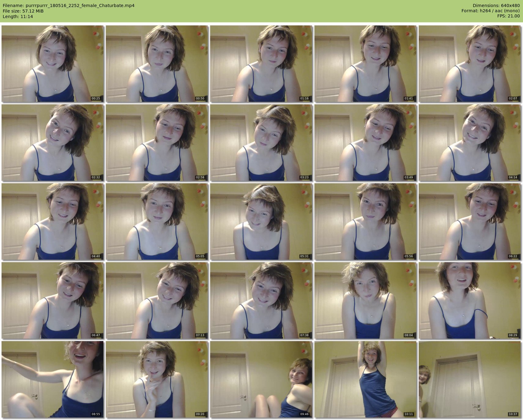The image size is (523, 420).
Task: Select the 04:40 frame
Action: click(53, 221)
